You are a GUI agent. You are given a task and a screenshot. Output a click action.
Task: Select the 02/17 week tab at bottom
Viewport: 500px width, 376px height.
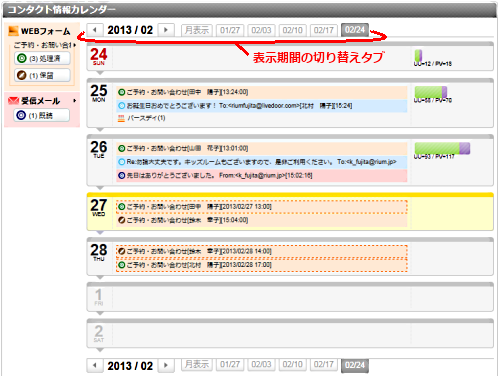[x=324, y=364]
